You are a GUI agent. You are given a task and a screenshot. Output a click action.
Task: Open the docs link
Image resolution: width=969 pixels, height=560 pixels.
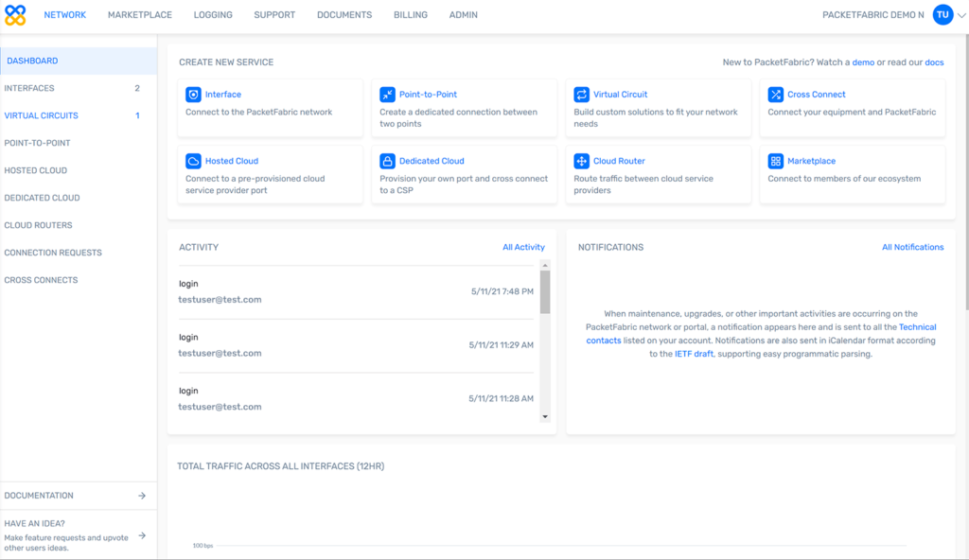coord(934,62)
